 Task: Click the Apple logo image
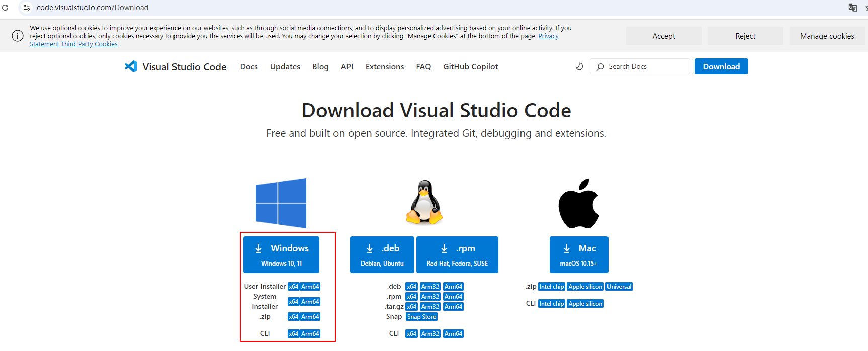click(x=579, y=203)
